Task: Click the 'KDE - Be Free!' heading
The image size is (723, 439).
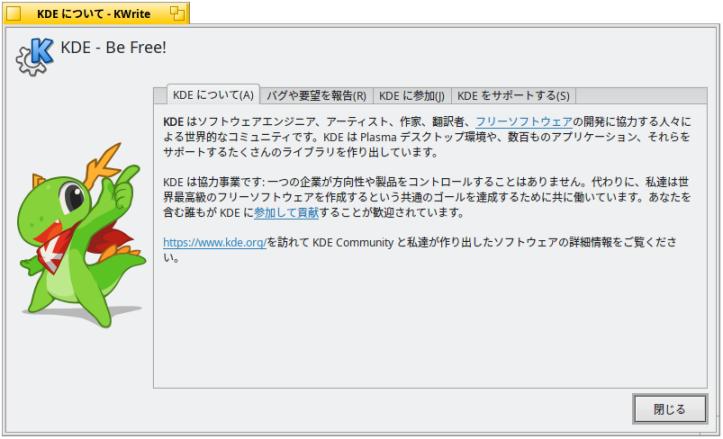Action: (113, 47)
